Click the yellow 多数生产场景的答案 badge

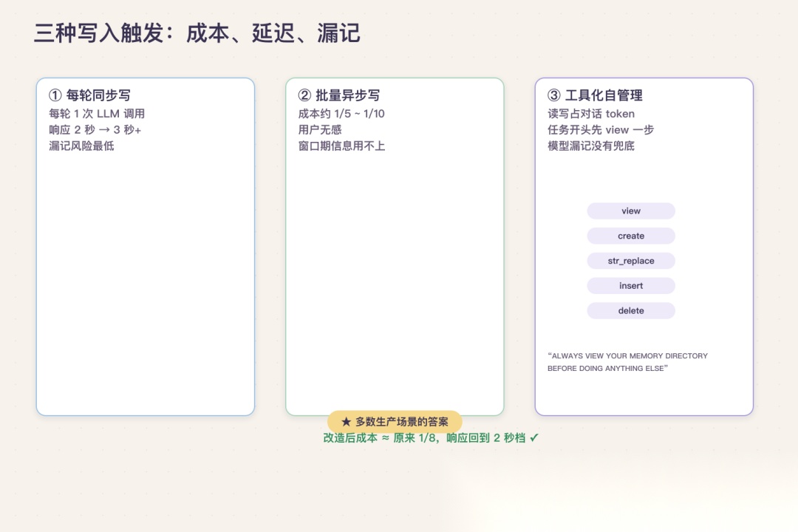click(x=395, y=421)
